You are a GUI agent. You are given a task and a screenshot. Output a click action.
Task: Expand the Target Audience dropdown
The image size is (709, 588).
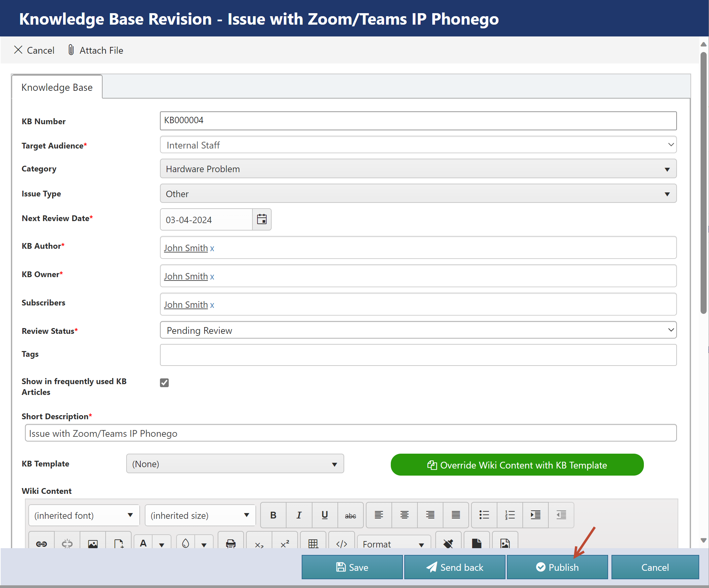(418, 145)
